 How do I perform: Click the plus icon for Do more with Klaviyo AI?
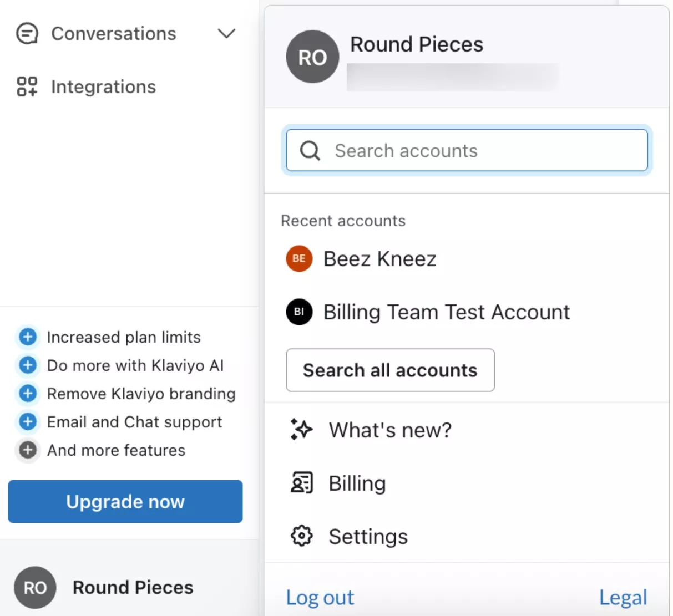pos(27,365)
